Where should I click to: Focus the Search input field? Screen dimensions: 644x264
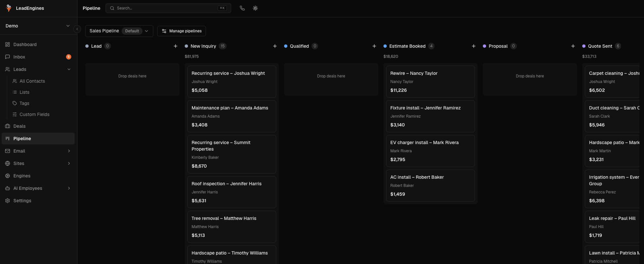[x=168, y=8]
